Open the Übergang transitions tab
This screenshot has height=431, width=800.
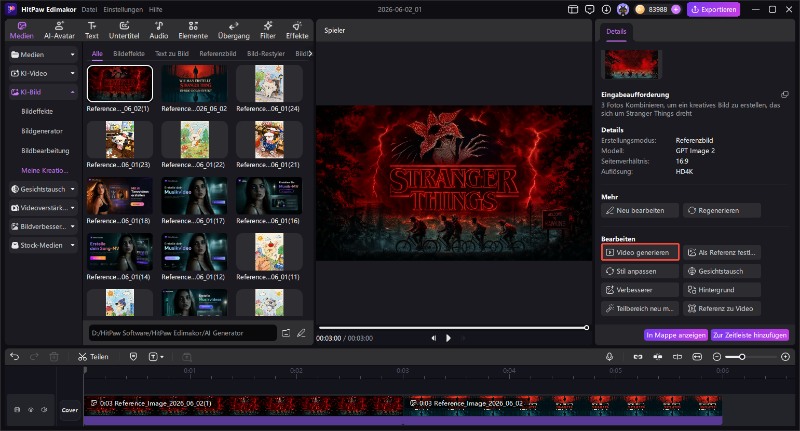[234, 31]
